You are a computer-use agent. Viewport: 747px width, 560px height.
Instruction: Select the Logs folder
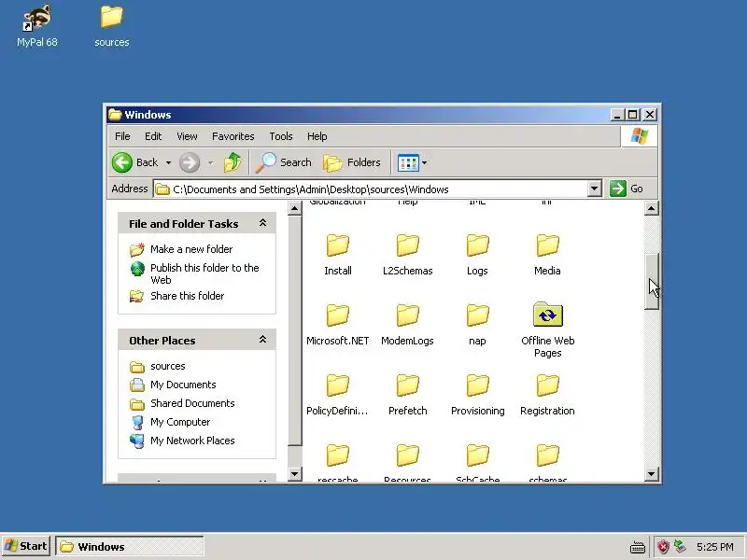coord(477,255)
